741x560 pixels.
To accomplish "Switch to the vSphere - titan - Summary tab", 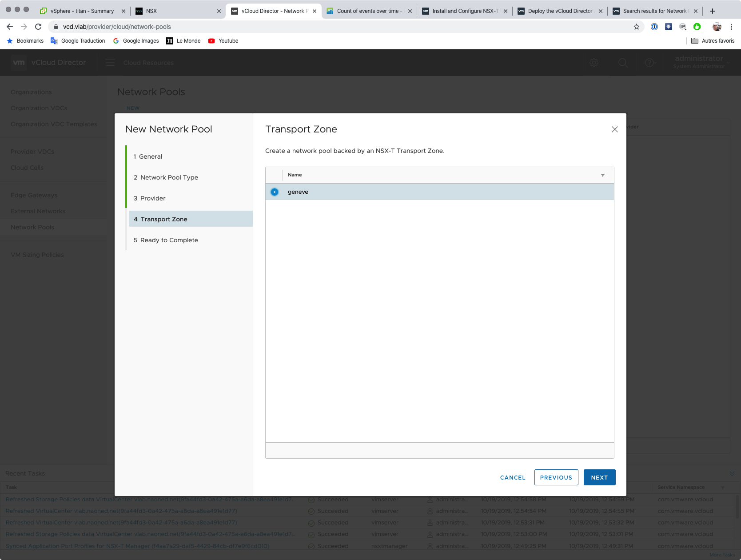I will coord(82,11).
